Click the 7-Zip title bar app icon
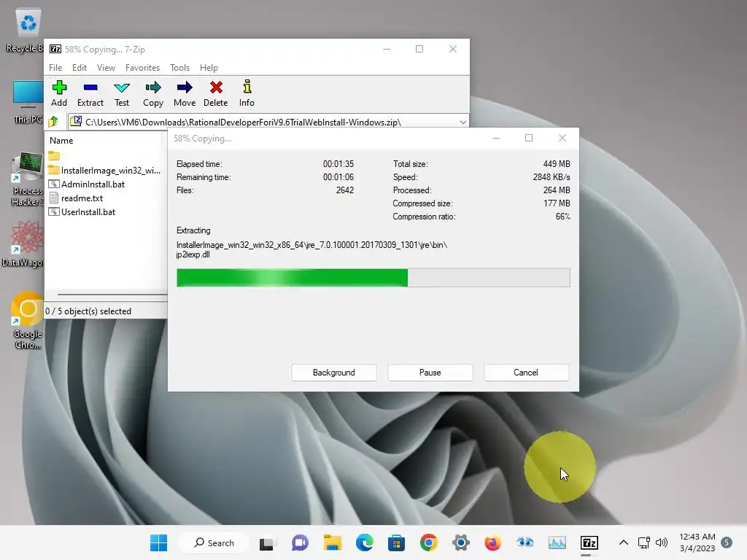 point(55,49)
